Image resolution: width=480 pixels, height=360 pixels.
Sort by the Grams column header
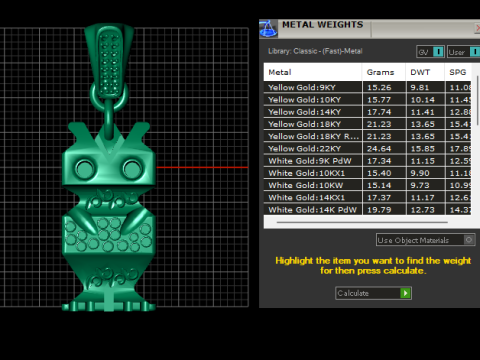[x=384, y=72]
